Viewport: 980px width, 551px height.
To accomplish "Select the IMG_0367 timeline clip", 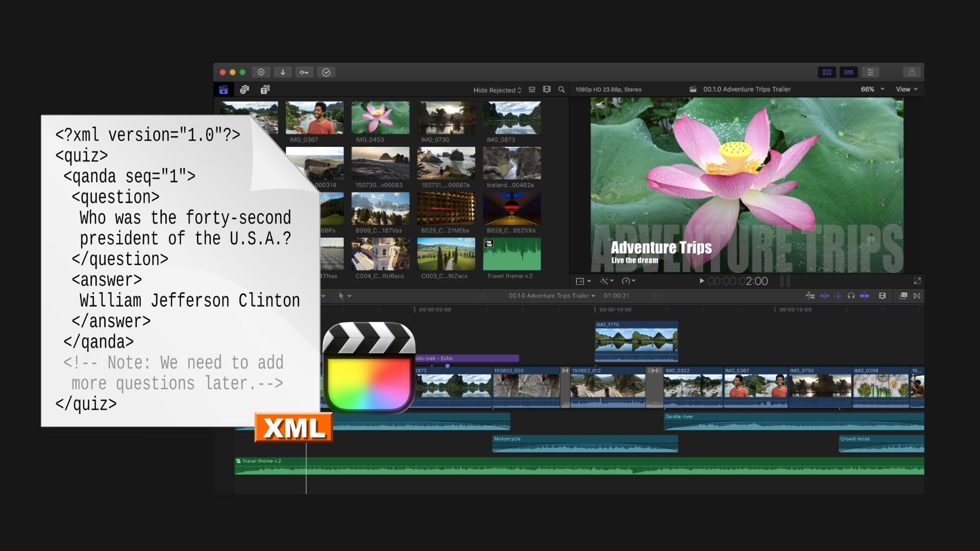I will click(756, 387).
